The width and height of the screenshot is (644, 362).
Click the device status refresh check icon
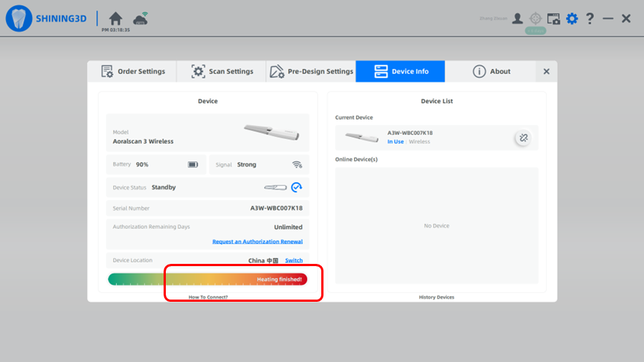297,187
